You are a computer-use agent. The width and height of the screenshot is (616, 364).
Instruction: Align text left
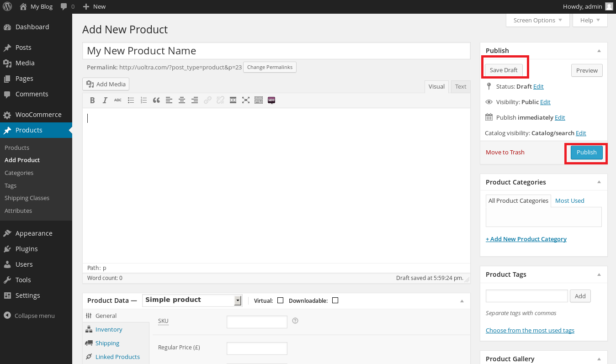click(169, 100)
